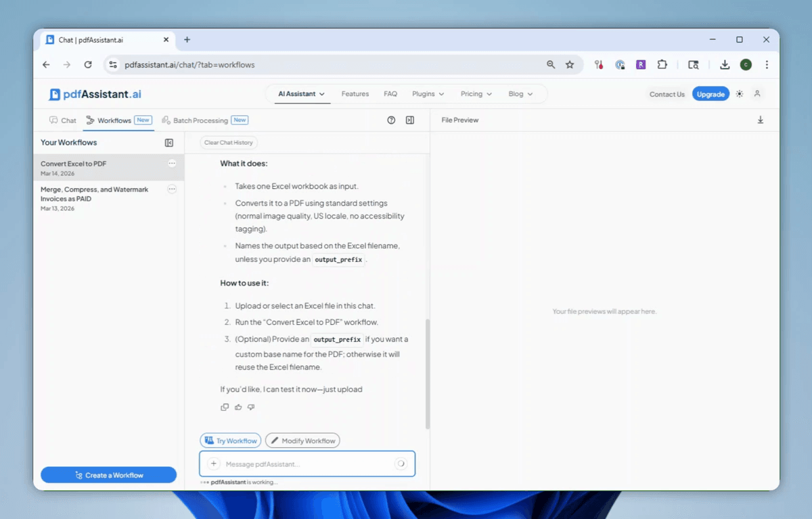The width and height of the screenshot is (812, 519).
Task: Switch to the Chat tab
Action: (63, 120)
